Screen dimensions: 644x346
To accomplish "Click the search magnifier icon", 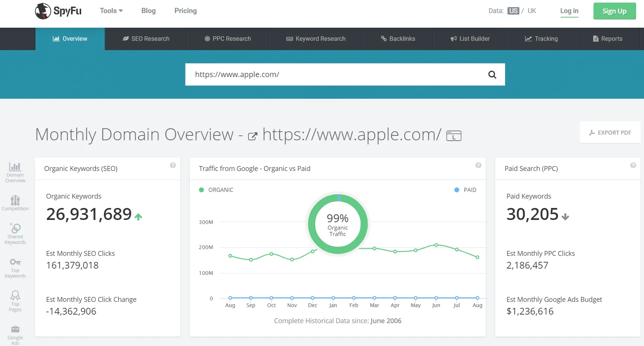I will [492, 74].
